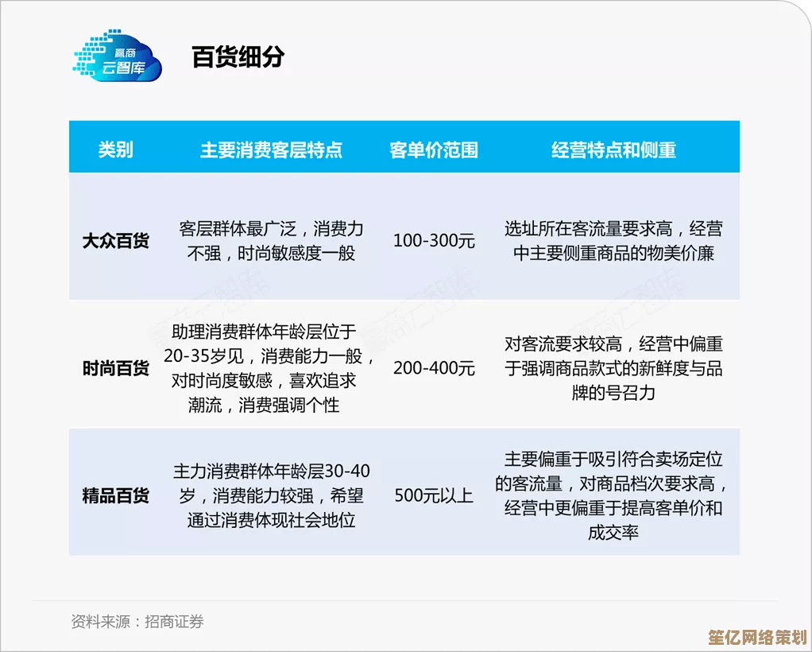Select the 百货细分 title text
The width and height of the screenshot is (812, 652).
pyautogui.click(x=238, y=57)
